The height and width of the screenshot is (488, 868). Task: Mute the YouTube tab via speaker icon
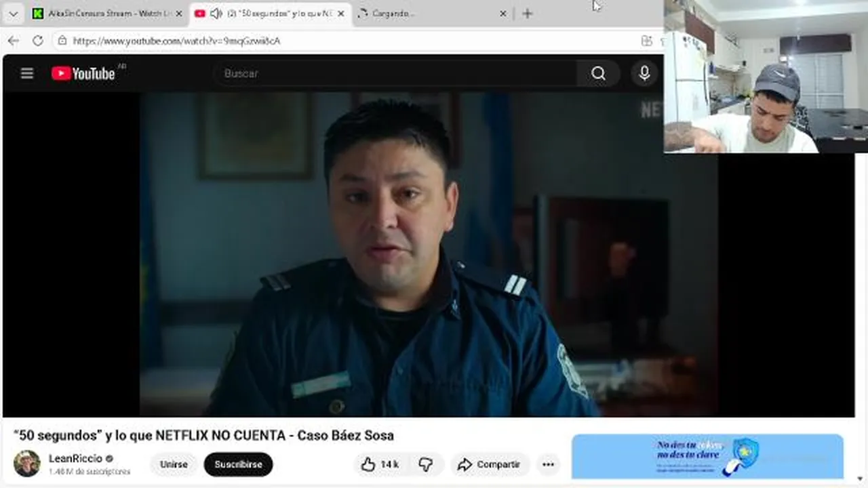(x=216, y=14)
